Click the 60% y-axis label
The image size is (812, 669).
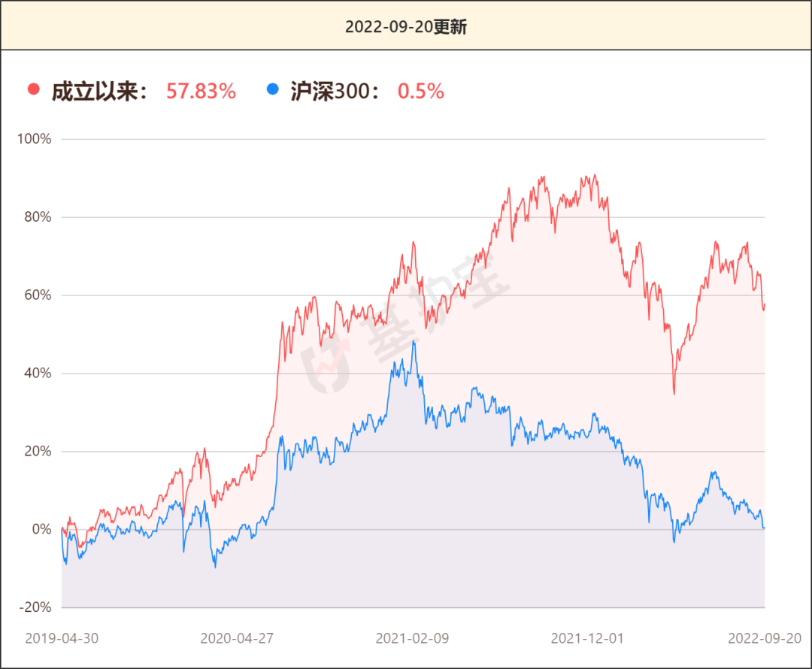point(36,295)
